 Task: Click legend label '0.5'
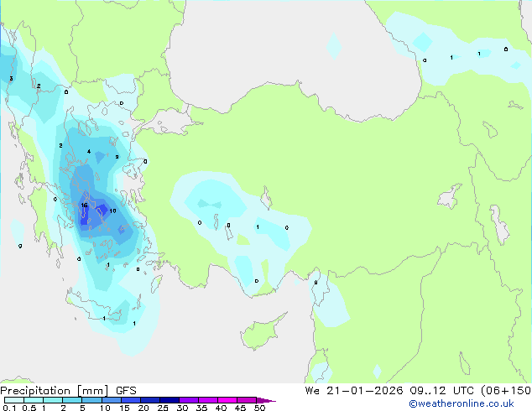point(29,408)
